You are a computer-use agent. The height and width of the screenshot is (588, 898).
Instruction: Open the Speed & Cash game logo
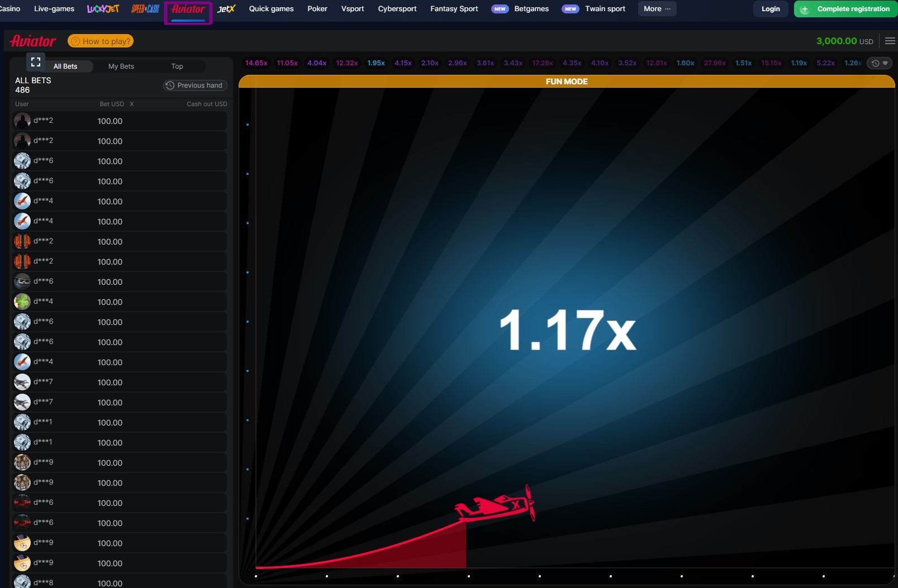(145, 9)
